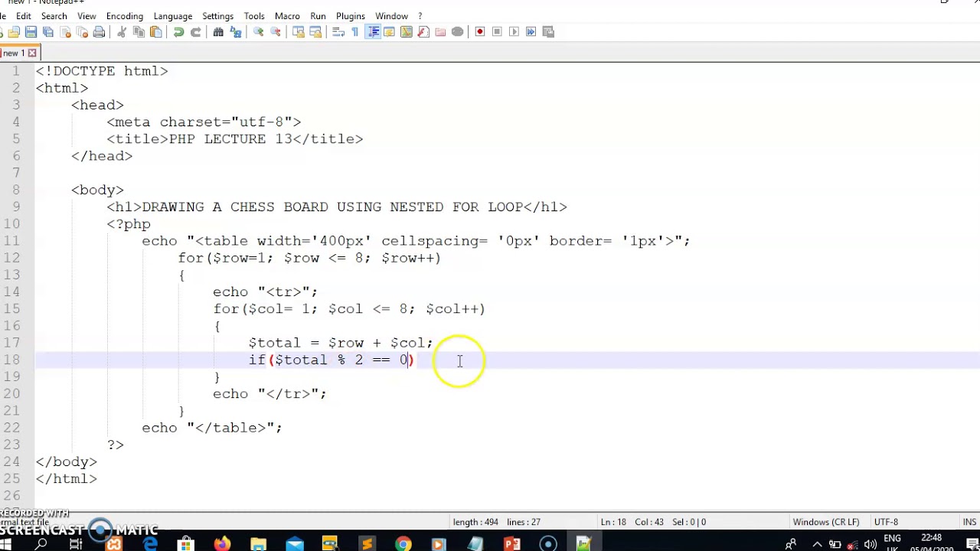Open Windows search from the taskbar
This screenshot has width=980, height=551.
click(41, 544)
